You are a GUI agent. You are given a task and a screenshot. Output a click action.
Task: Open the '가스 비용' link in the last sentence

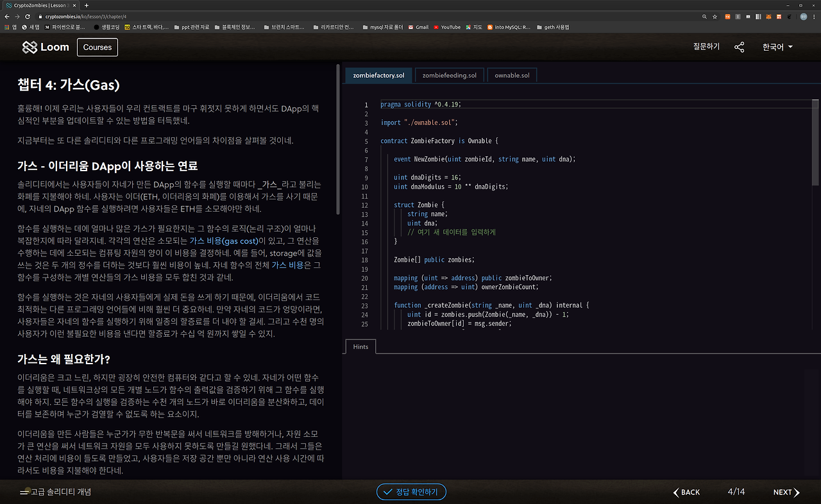pos(287,265)
